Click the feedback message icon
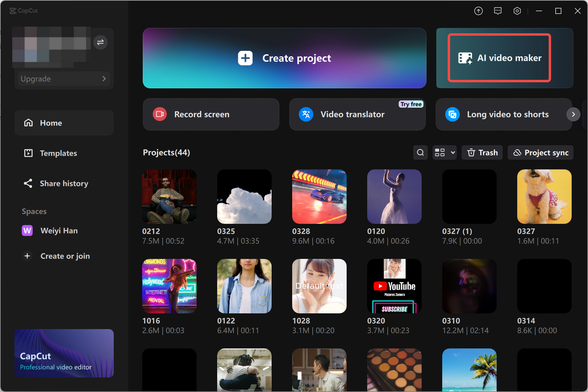The height and width of the screenshot is (392, 588). click(498, 11)
